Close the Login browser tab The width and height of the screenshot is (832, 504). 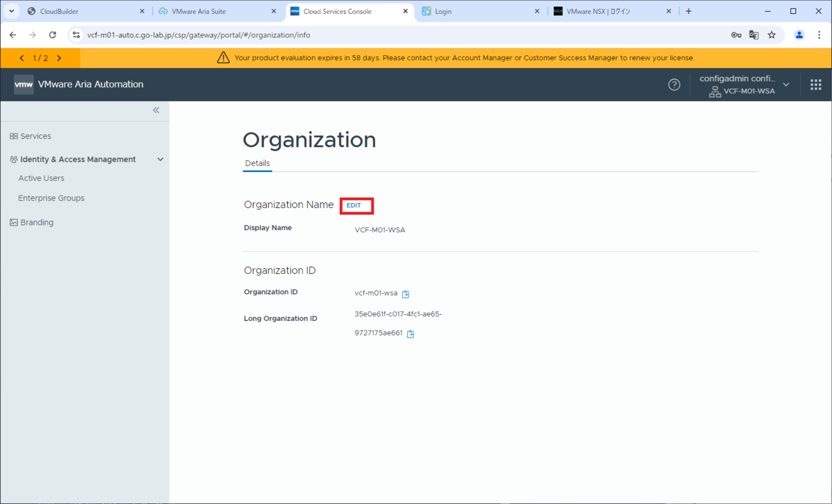[537, 12]
